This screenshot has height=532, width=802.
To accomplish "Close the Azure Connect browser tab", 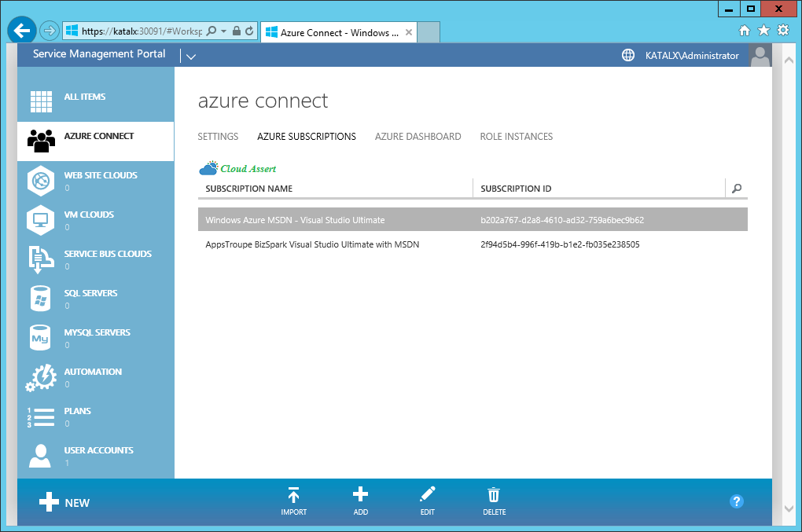I will pyautogui.click(x=409, y=32).
